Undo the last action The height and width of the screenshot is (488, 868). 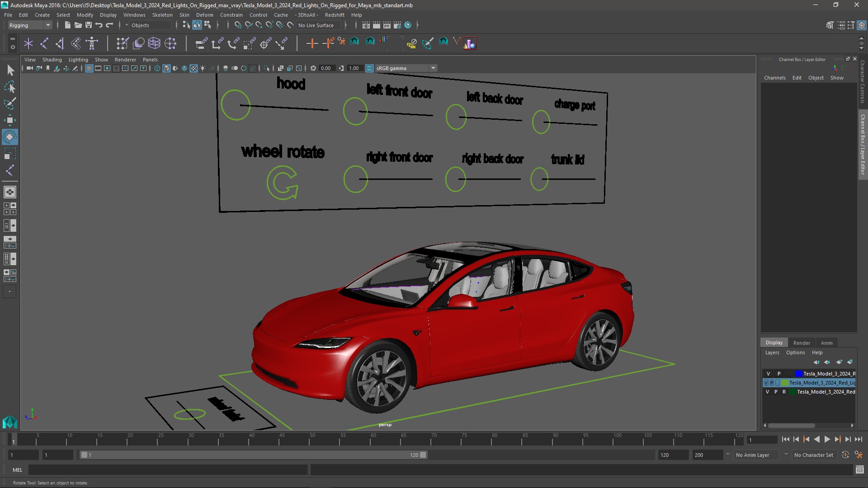(99, 25)
